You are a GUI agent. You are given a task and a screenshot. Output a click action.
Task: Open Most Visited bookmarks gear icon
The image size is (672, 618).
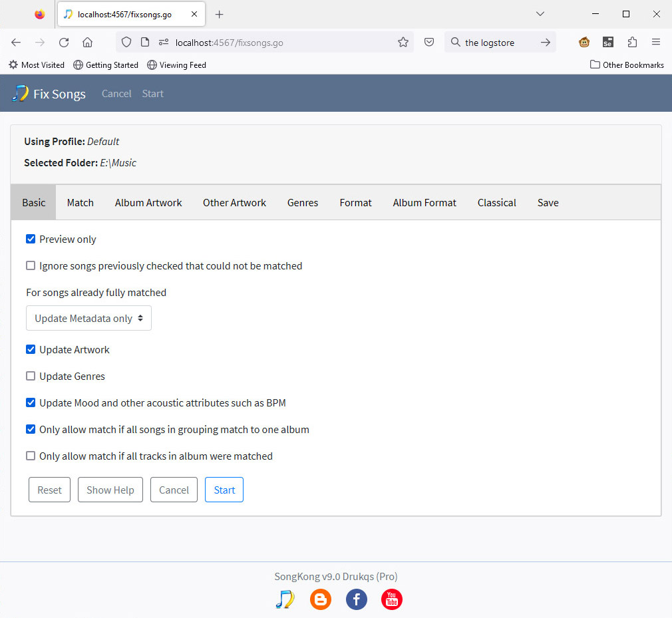[x=13, y=65]
